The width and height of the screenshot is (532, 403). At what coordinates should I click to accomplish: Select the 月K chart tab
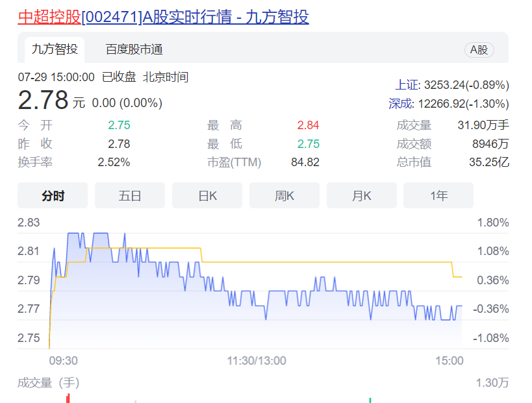pyautogui.click(x=362, y=195)
